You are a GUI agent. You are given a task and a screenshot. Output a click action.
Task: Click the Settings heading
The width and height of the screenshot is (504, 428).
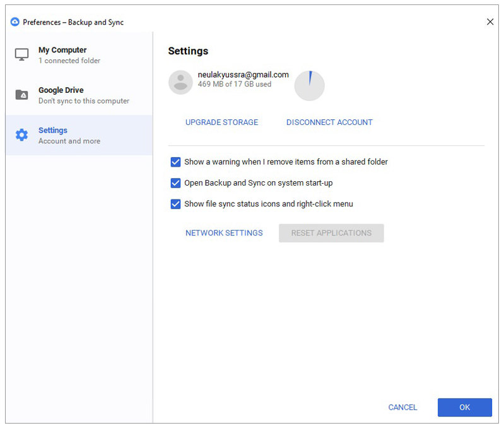188,51
